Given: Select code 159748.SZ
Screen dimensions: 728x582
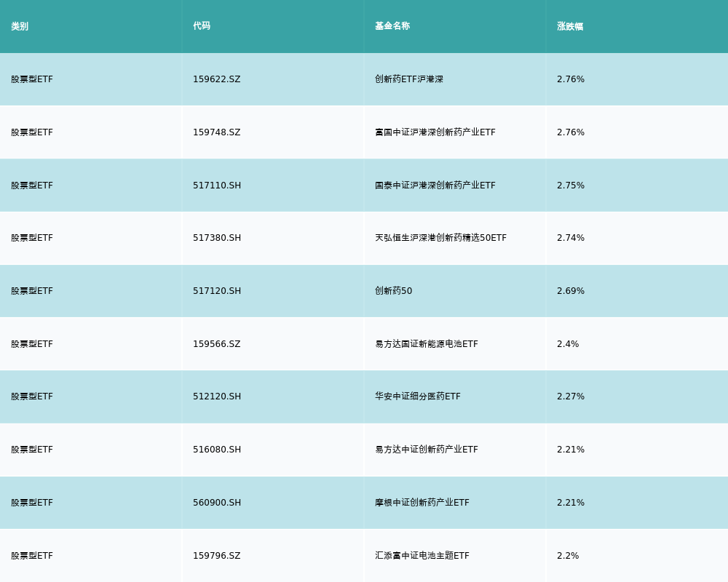Looking at the screenshot, I should [x=217, y=132].
